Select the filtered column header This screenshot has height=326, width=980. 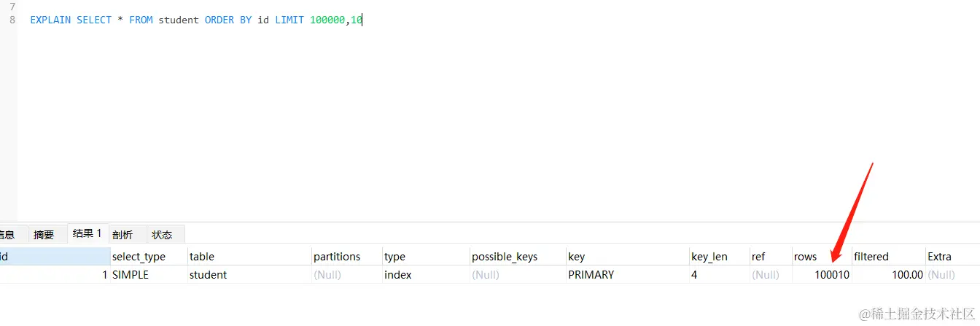pyautogui.click(x=871, y=257)
